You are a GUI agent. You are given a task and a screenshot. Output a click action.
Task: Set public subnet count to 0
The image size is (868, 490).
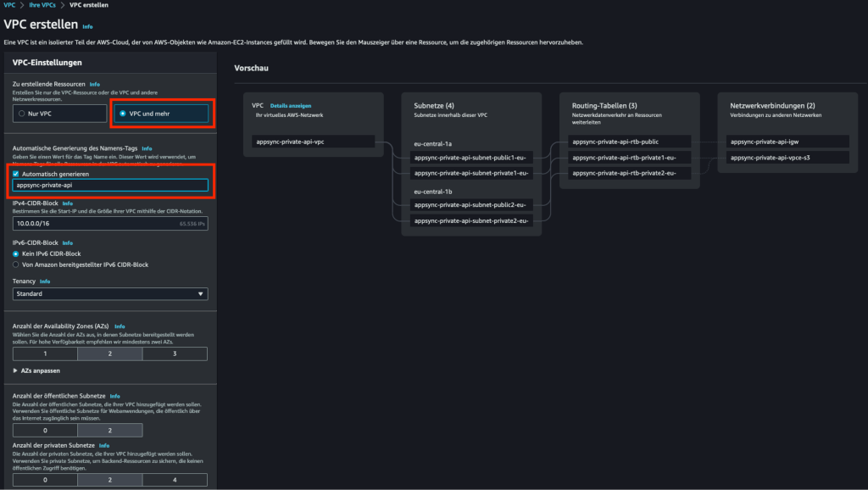pos(45,430)
